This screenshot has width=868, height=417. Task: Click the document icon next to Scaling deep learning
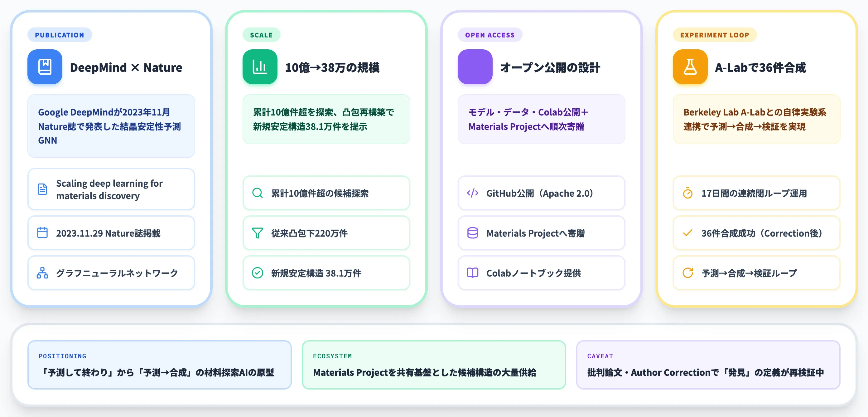point(42,189)
